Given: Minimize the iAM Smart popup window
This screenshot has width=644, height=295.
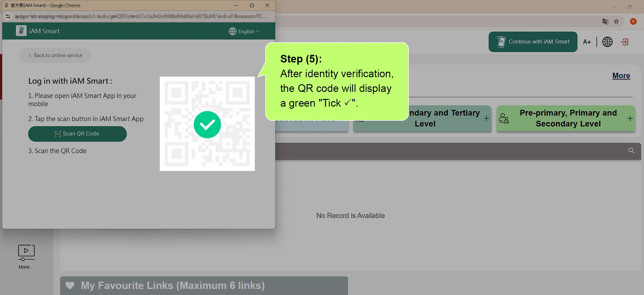Looking at the screenshot, I should coord(236,6).
